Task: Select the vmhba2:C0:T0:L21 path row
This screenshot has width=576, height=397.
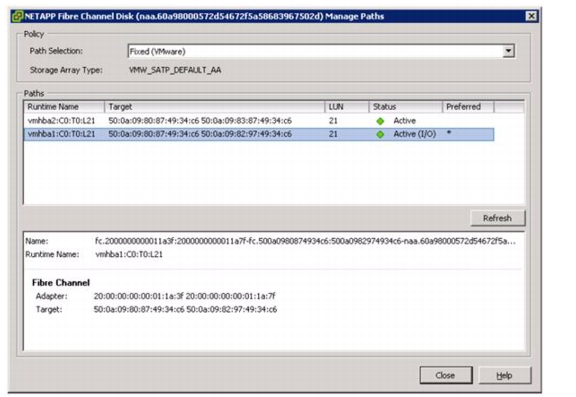Action: (x=259, y=120)
